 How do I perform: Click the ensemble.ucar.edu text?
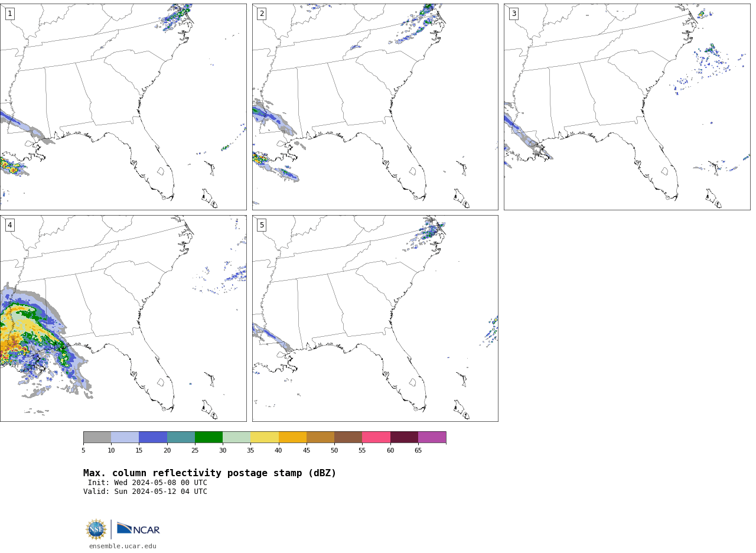point(123,547)
